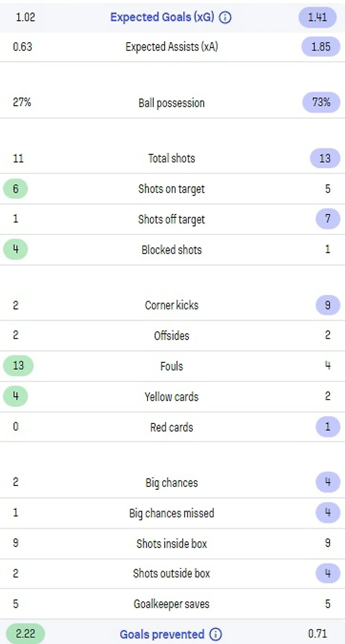Click the 4 shots outside box badge
Image resolution: width=345 pixels, height=644 pixels.
click(x=328, y=573)
